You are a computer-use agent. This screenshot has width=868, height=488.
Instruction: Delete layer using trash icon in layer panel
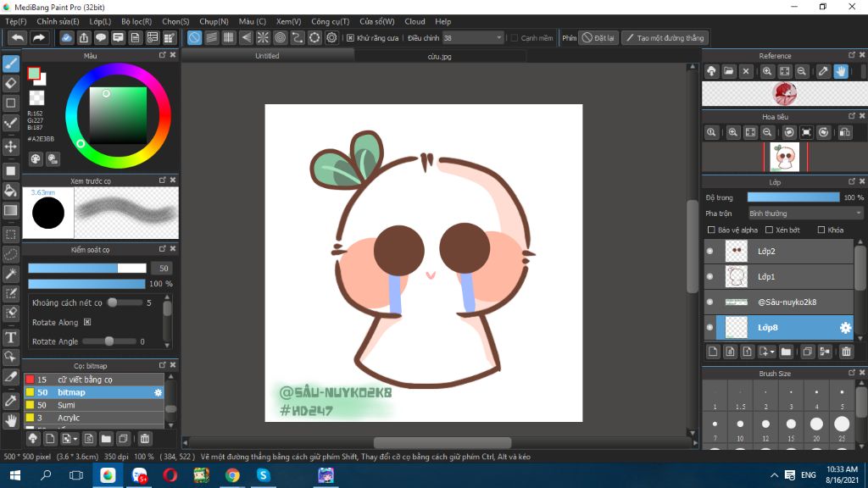(x=846, y=352)
